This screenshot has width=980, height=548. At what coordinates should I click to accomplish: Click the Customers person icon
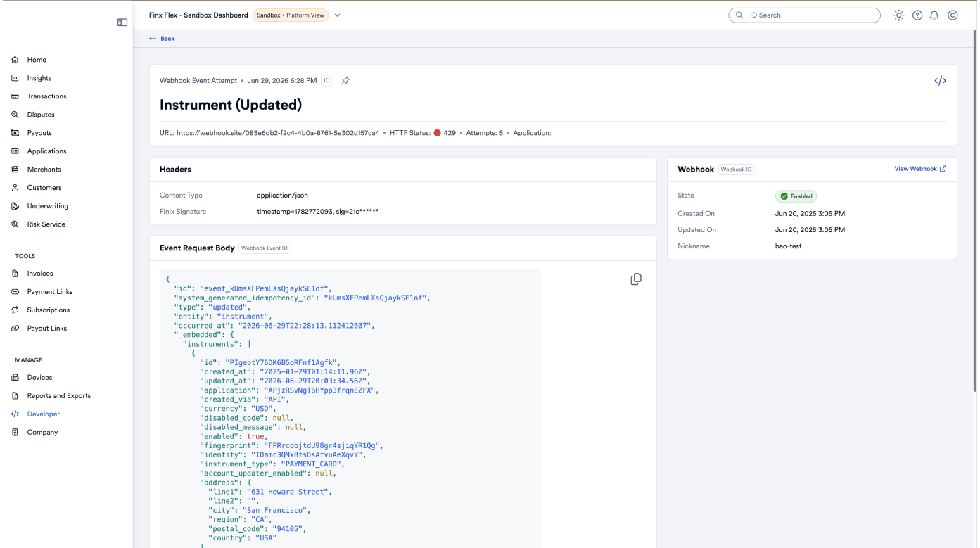[x=15, y=188]
